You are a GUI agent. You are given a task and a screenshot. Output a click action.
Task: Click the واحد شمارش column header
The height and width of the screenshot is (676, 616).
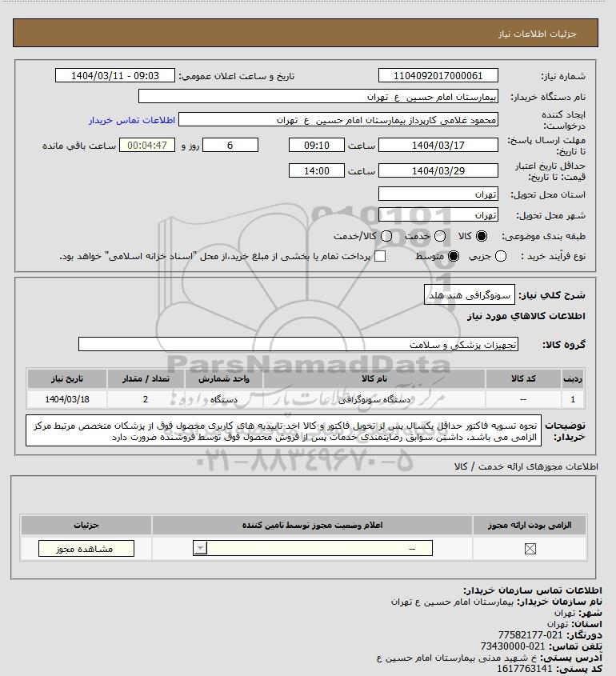click(x=224, y=378)
